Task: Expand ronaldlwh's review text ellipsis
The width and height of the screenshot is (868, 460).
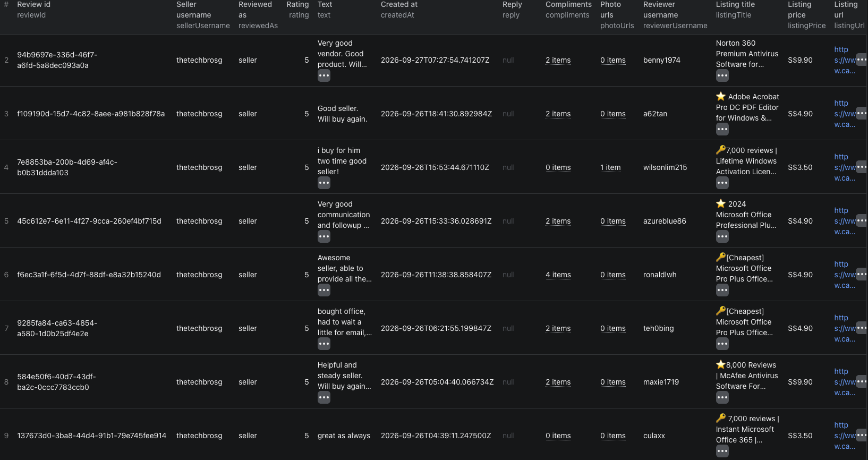Action: [324, 291]
